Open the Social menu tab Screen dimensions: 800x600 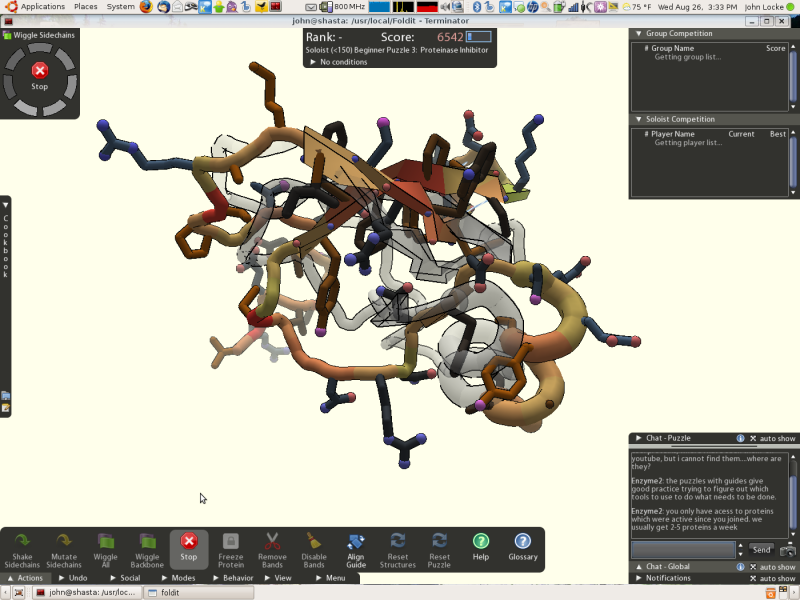pos(126,578)
